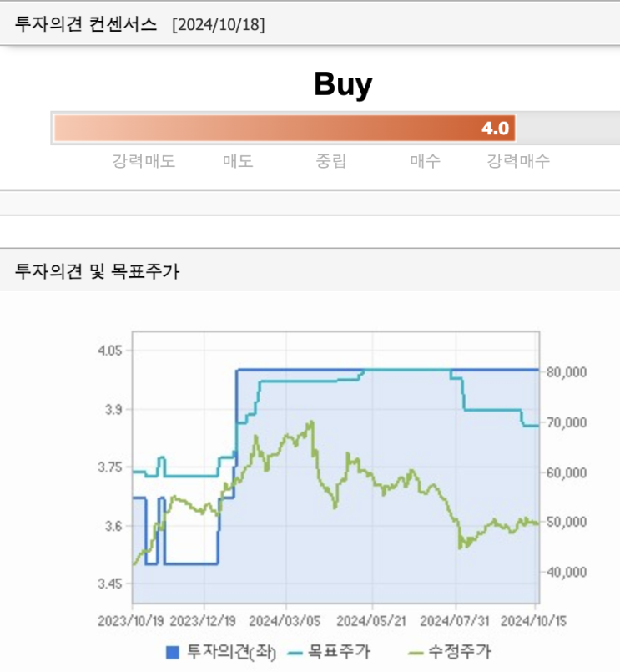Click the teal 목표주가 legend line marker
This screenshot has width=620, height=672.
click(295, 653)
